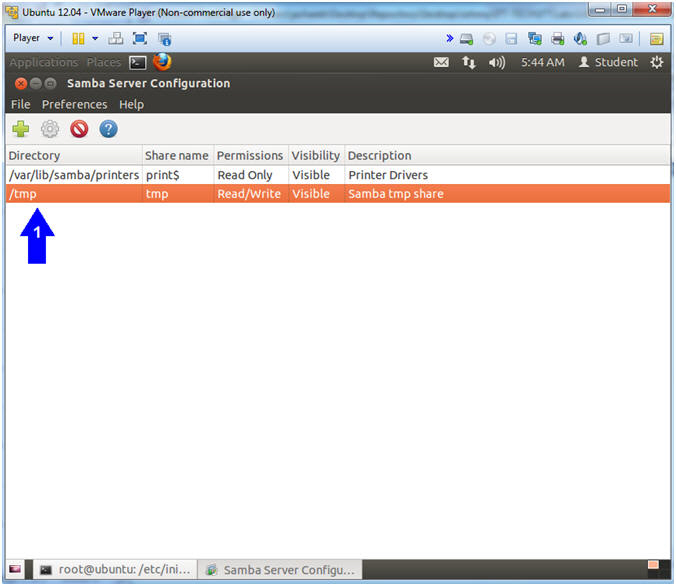Click the VMware printer device icon
The height and width of the screenshot is (586, 676).
(x=558, y=39)
